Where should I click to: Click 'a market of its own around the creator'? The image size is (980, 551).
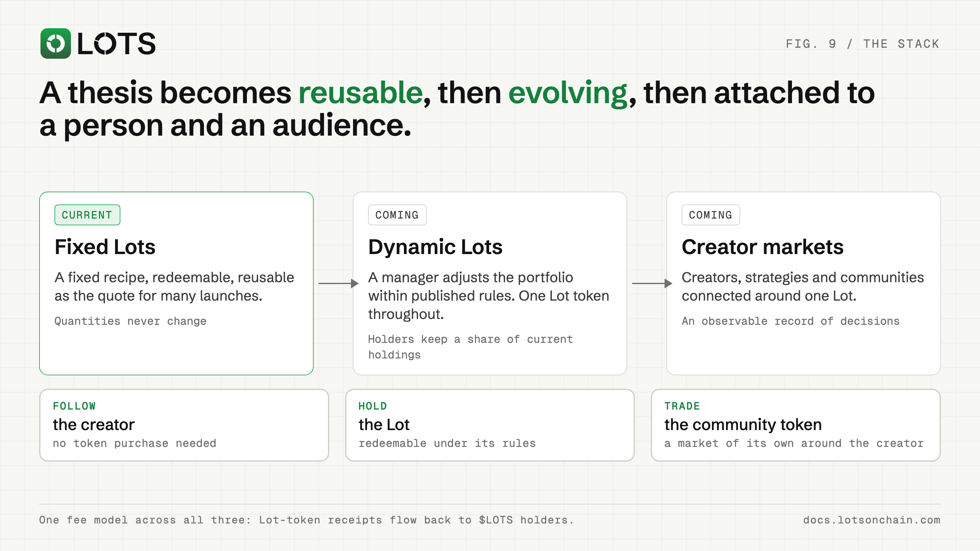click(794, 443)
